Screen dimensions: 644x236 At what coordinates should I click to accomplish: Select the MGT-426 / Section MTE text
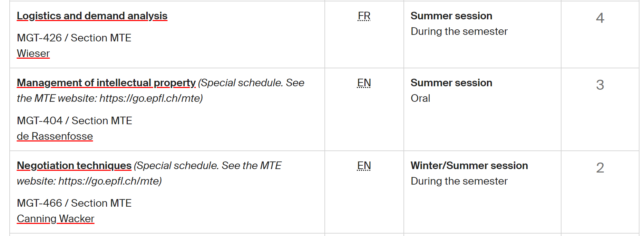(74, 38)
